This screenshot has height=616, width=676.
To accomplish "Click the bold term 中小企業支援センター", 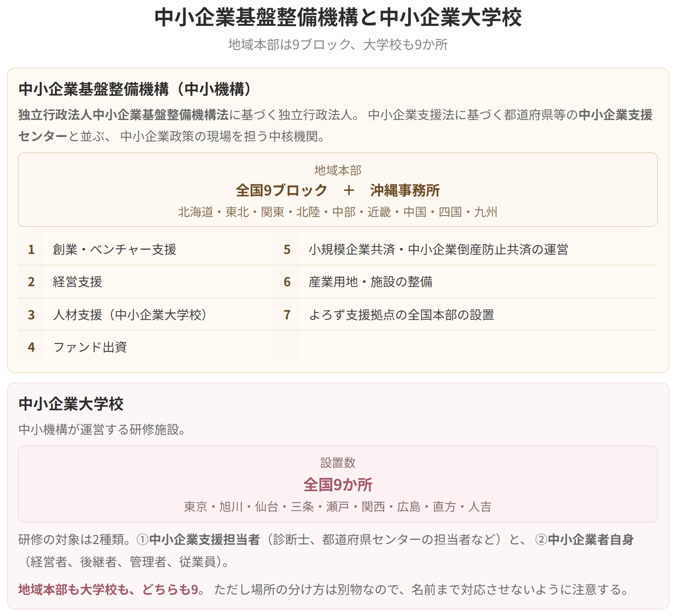I will click(335, 125).
